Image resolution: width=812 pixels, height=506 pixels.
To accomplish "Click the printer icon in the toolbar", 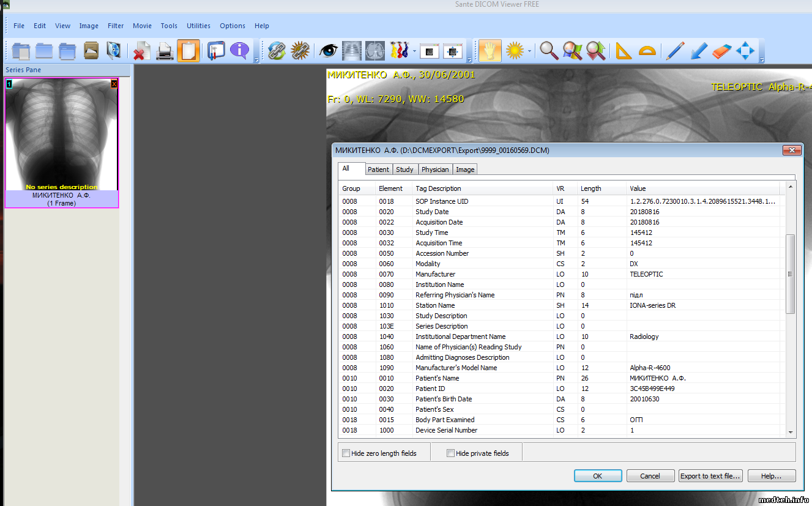I will 165,51.
